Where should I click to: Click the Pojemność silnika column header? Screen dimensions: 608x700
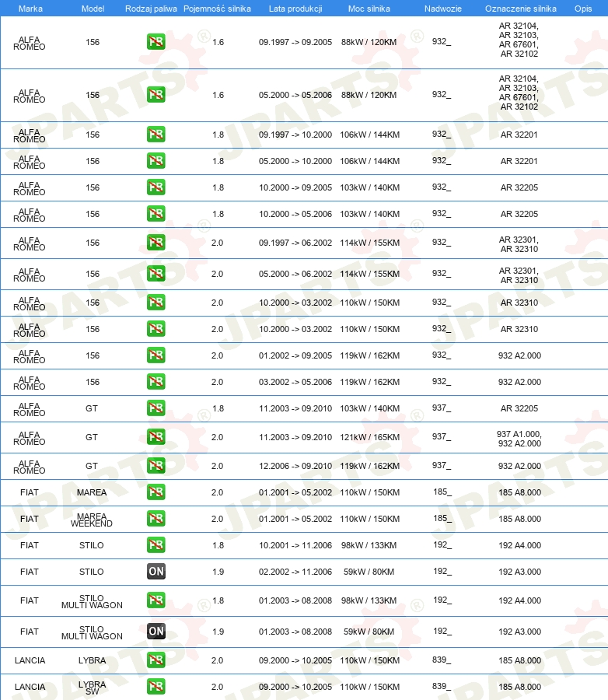pos(217,9)
